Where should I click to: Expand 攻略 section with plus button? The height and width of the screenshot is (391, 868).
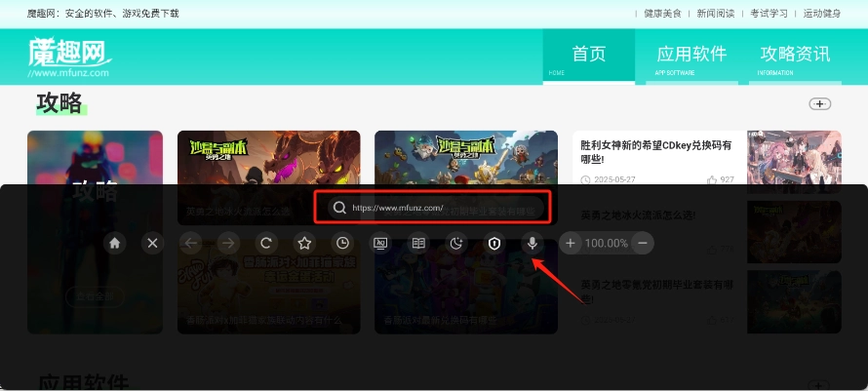click(819, 104)
